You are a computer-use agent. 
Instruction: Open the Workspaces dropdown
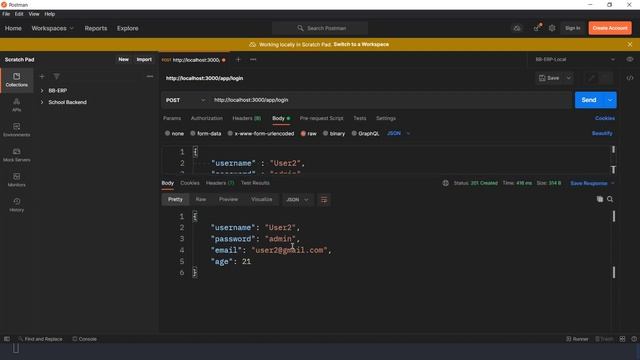(53, 28)
